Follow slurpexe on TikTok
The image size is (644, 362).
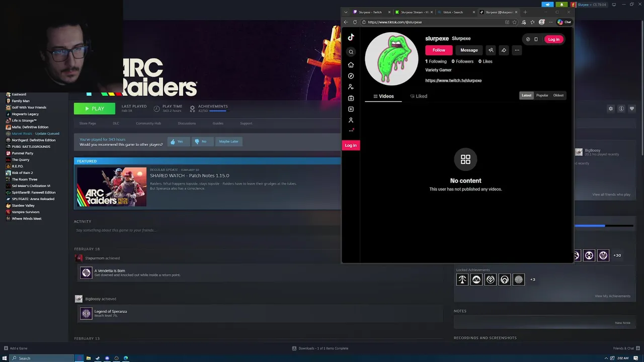tap(439, 50)
